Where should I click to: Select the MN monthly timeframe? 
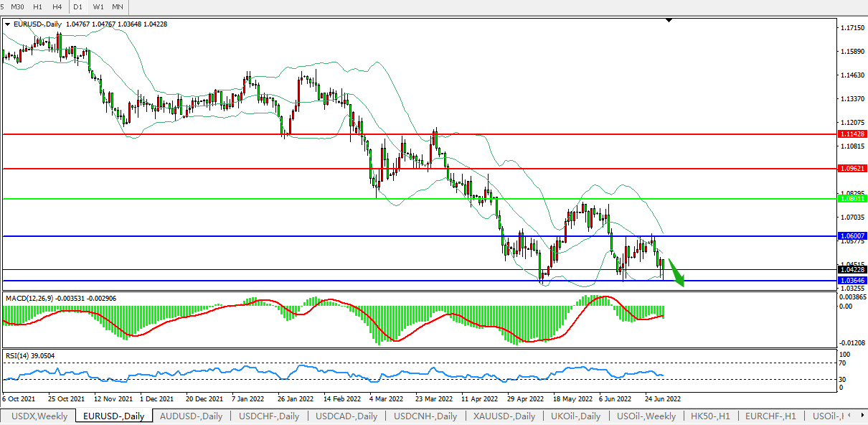(118, 6)
